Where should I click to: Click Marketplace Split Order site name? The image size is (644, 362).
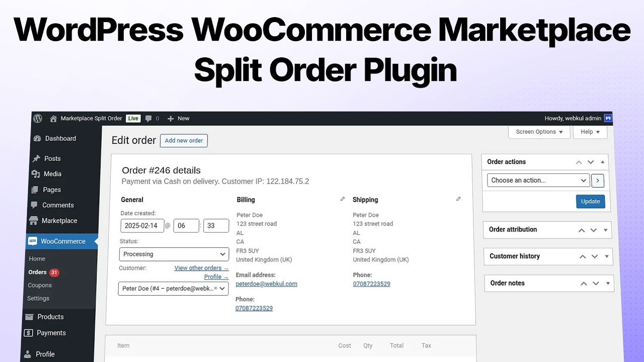coord(92,119)
